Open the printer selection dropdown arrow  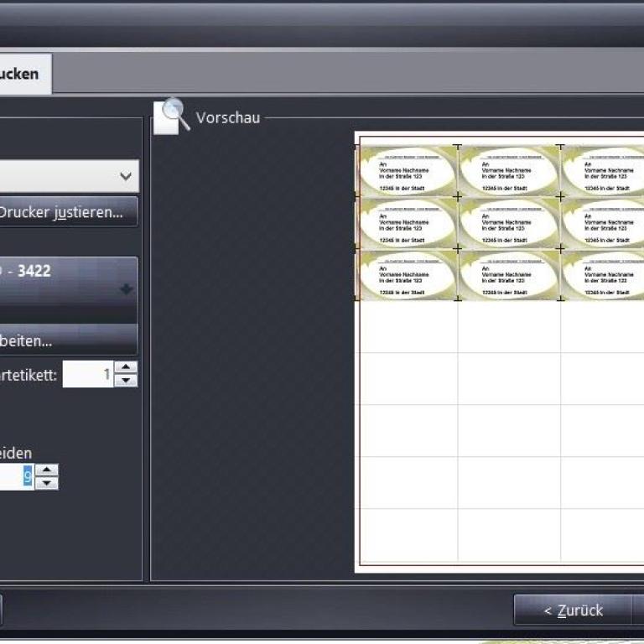(126, 176)
